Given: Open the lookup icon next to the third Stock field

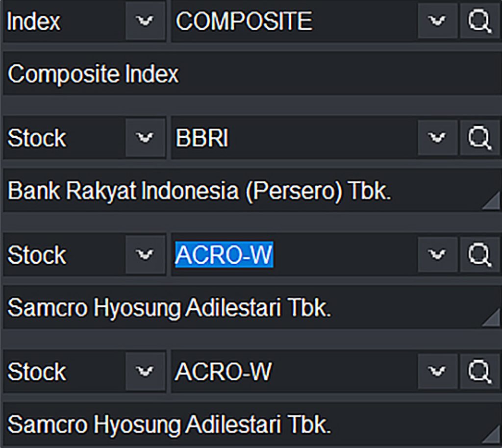Looking at the screenshot, I should (x=479, y=371).
